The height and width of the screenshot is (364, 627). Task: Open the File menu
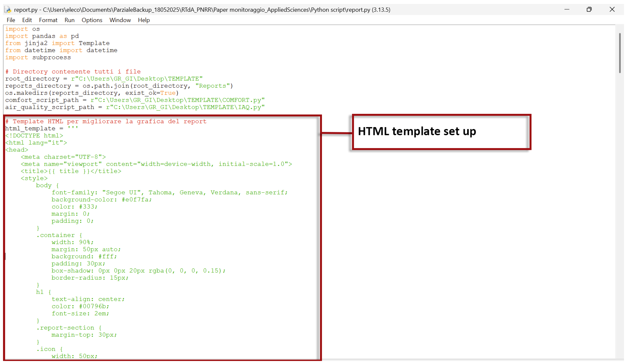click(11, 20)
